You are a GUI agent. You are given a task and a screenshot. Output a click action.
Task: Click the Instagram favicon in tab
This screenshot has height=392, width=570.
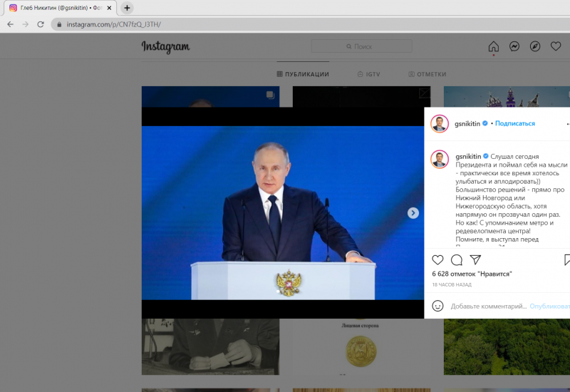[13, 8]
